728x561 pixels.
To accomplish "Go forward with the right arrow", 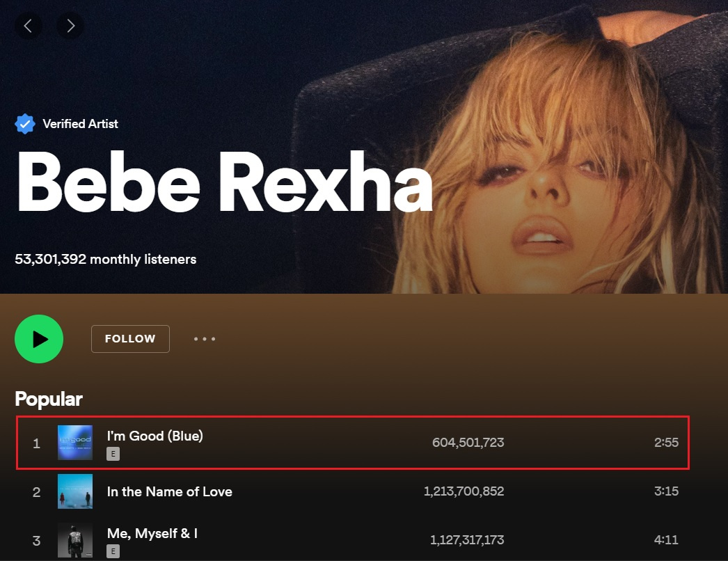I will coord(70,26).
